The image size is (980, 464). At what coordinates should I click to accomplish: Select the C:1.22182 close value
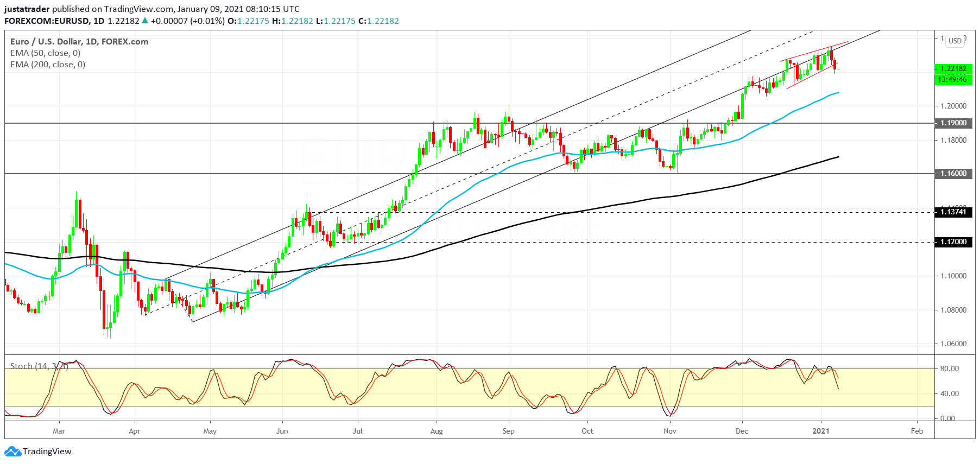(378, 21)
